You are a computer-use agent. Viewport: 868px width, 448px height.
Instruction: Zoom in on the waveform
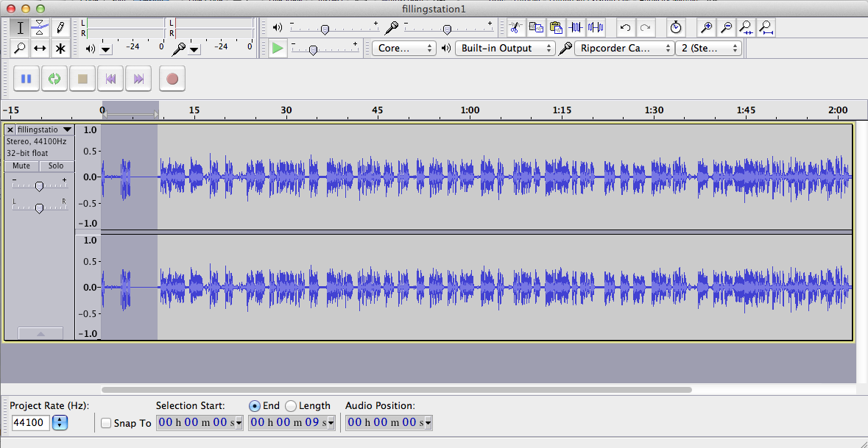pos(706,27)
